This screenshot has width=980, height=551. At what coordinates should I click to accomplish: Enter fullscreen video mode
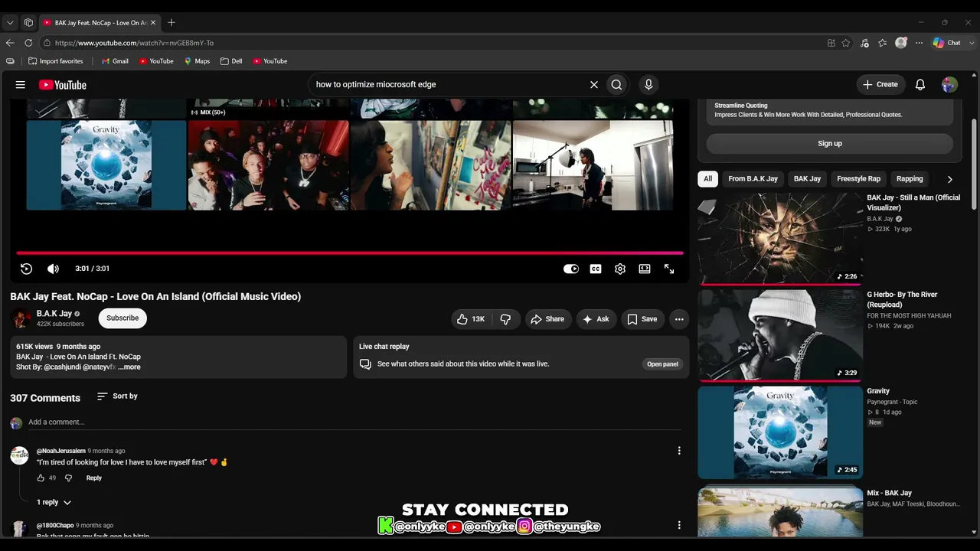click(669, 269)
